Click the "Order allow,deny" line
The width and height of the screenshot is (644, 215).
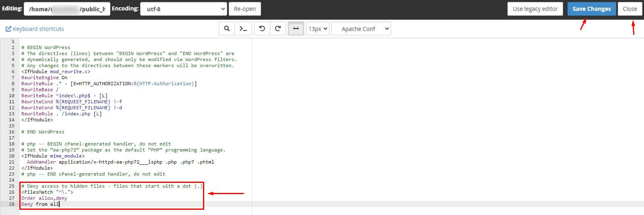(x=44, y=198)
